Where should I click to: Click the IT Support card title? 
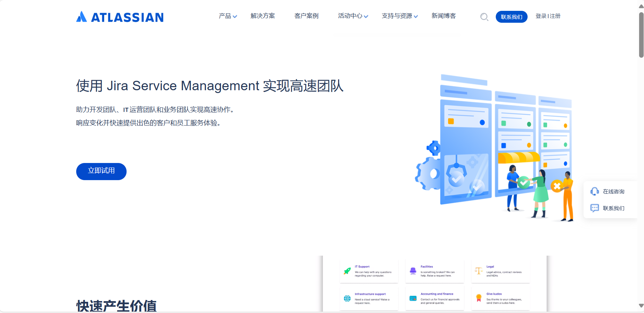362,266
